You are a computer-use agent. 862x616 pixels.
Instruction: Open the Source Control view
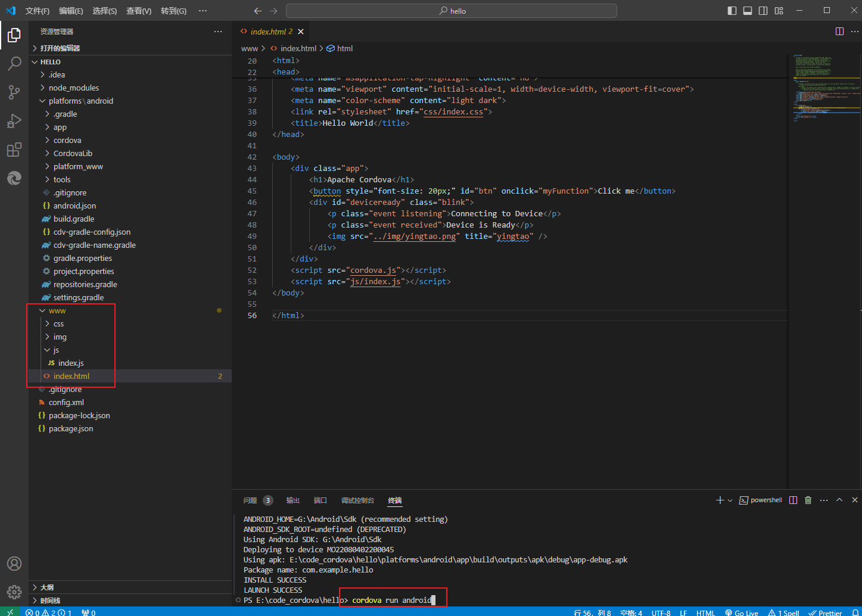click(14, 92)
